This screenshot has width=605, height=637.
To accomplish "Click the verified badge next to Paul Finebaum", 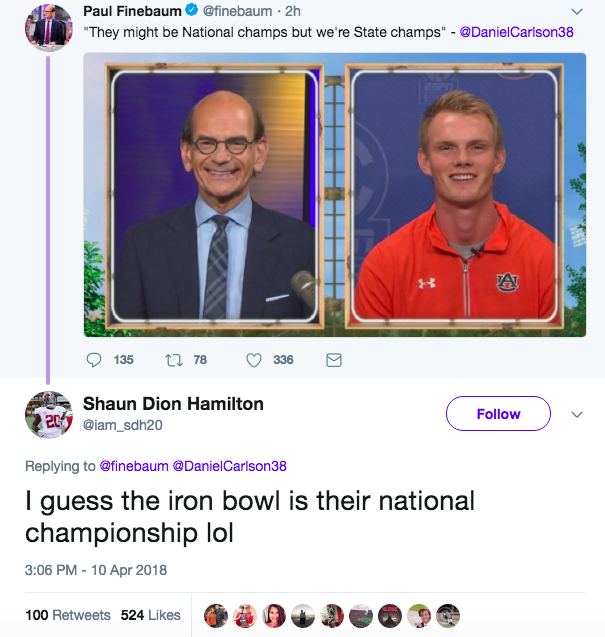I will (191, 10).
